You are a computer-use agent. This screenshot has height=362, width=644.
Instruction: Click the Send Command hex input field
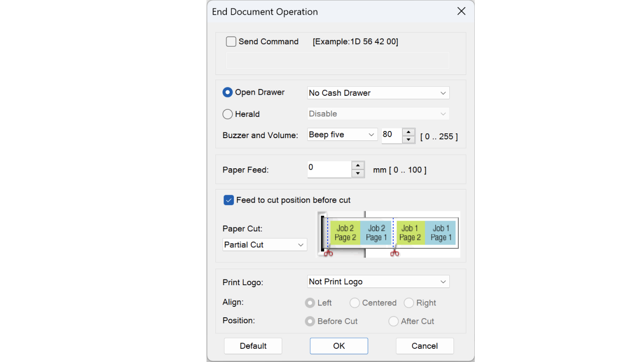click(x=338, y=60)
